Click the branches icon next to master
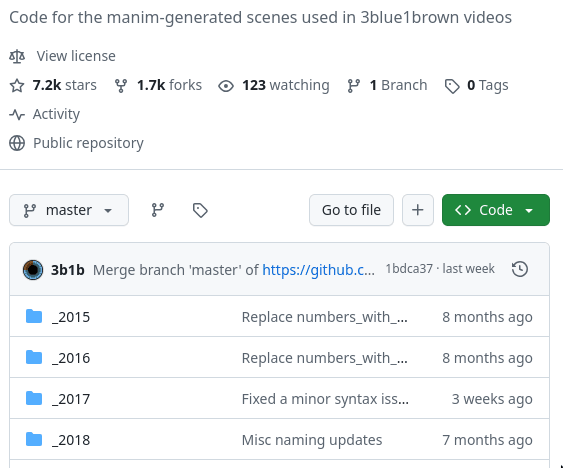563x468 pixels. [x=158, y=210]
